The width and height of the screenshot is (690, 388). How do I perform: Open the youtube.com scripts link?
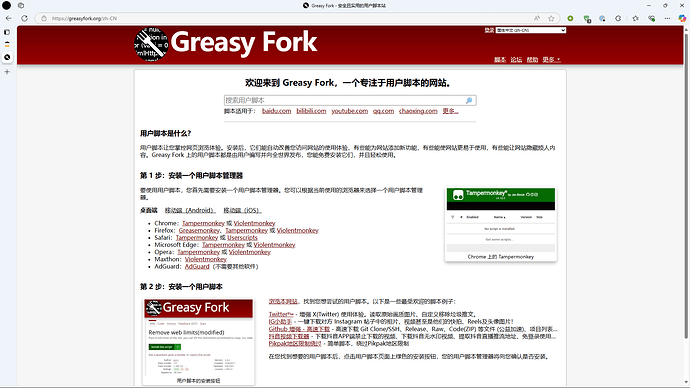[x=349, y=111]
